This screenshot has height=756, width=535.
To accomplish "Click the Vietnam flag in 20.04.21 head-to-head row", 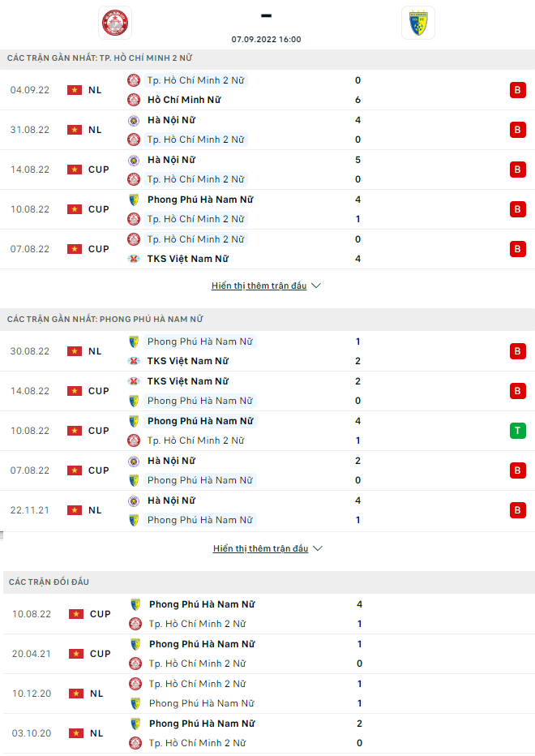I will click(76, 654).
